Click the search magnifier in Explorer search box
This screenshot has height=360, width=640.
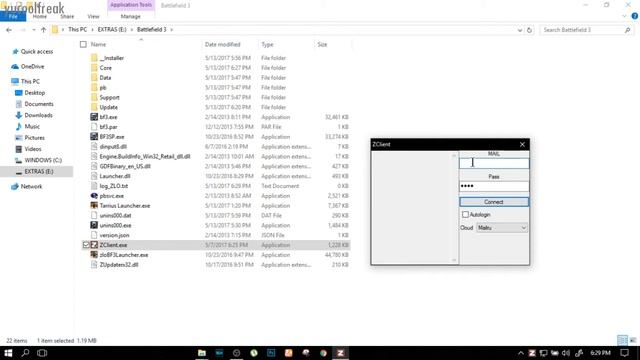627,30
